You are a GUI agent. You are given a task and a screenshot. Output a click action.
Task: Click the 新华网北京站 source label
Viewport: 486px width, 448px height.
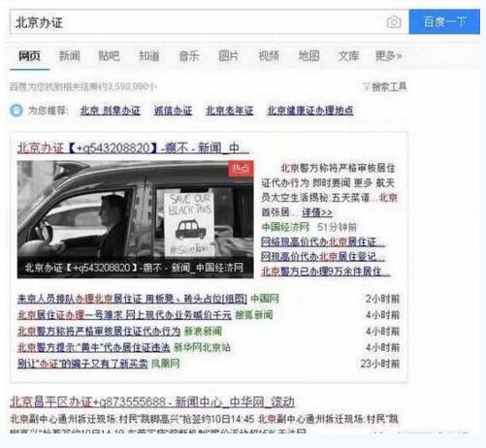click(203, 347)
